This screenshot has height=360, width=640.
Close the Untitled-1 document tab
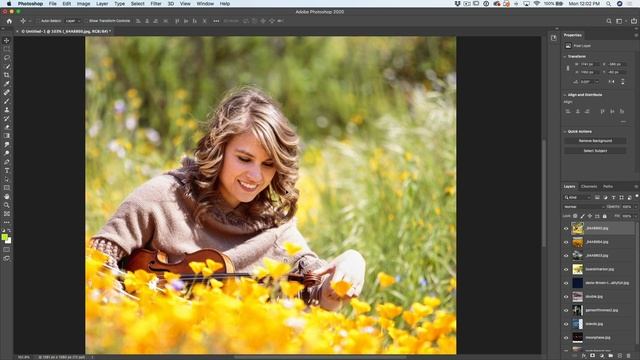(17, 31)
